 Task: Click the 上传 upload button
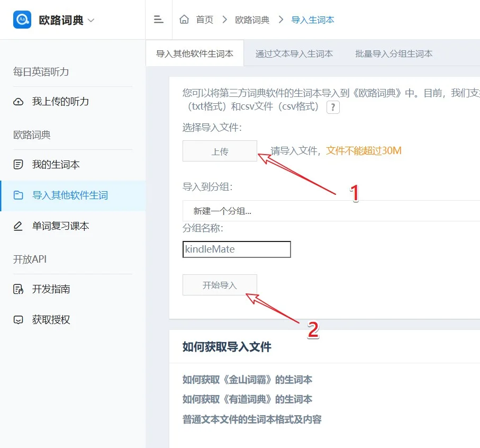point(220,151)
